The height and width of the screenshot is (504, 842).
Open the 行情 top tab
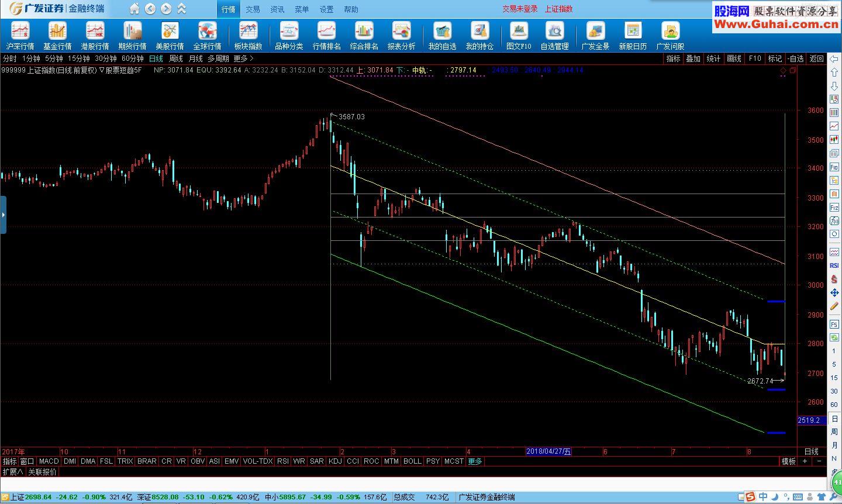click(x=229, y=9)
